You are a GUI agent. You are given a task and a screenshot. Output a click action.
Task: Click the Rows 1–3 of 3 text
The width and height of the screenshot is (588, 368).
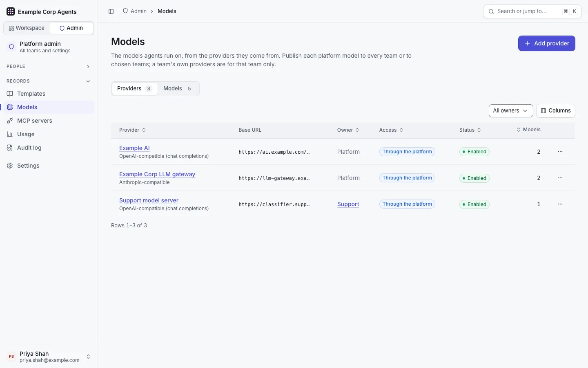[129, 225]
